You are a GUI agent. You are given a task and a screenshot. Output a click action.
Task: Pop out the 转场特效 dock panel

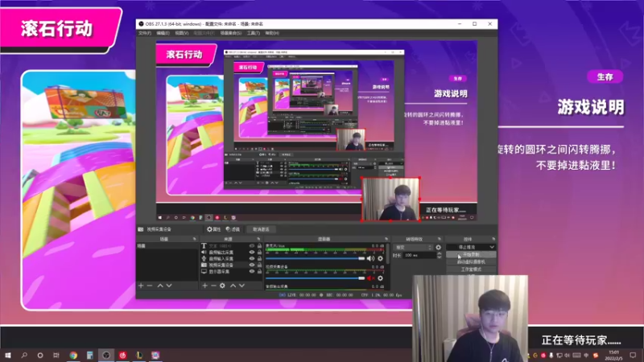click(439, 239)
